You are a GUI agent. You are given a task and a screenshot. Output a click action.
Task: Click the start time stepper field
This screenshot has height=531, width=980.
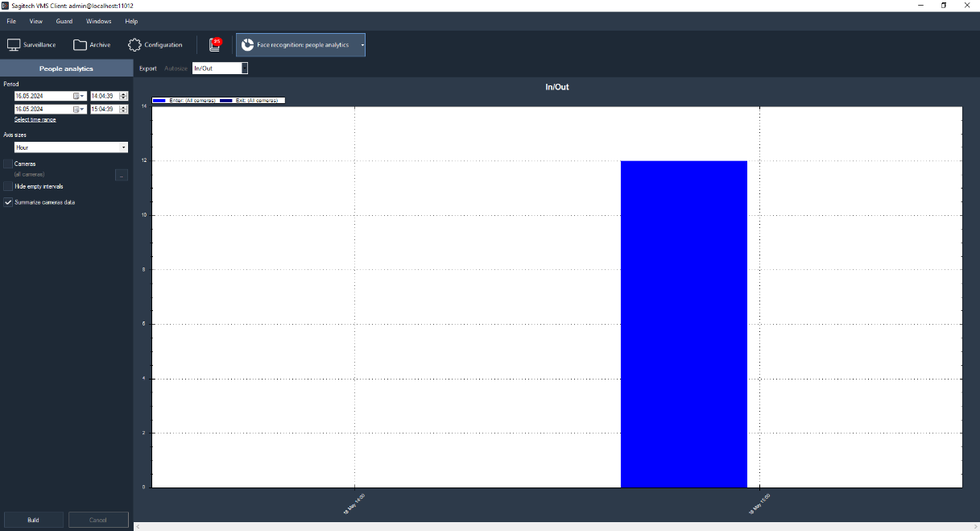(x=104, y=96)
